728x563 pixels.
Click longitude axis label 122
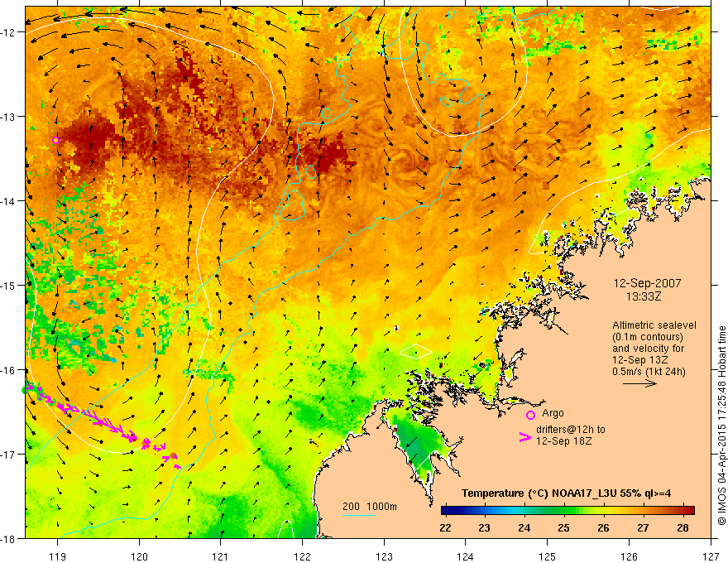tap(302, 556)
